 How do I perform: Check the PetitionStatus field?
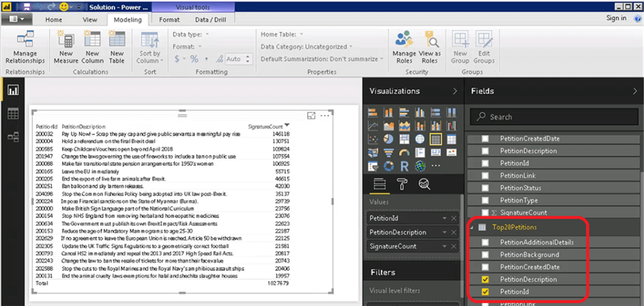(485, 188)
